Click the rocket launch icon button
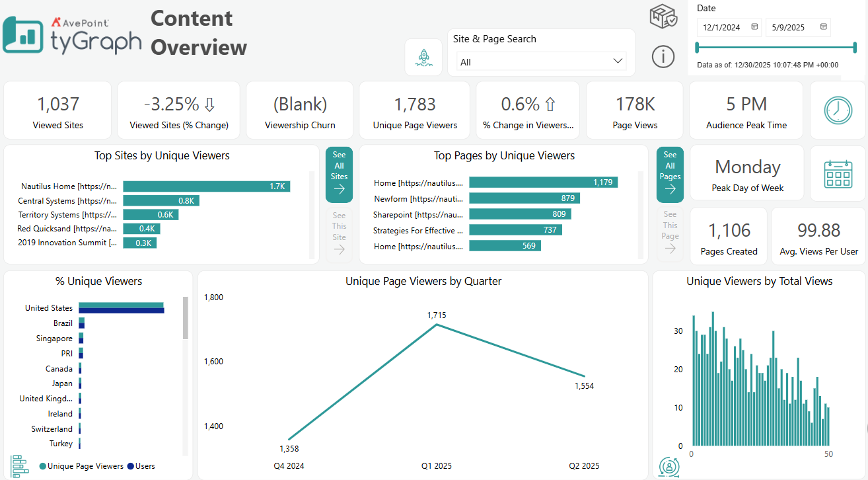This screenshot has height=480, width=868. point(423,58)
